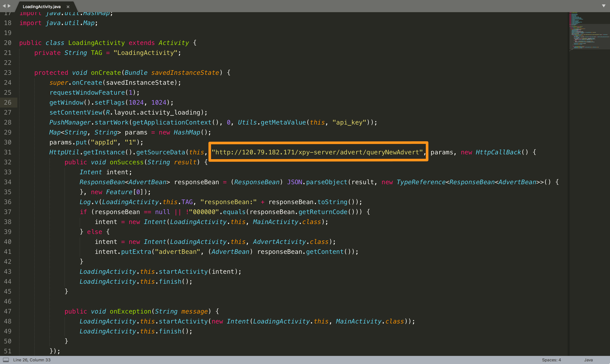
Task: Open the Java syntax selector
Action: pos(588,360)
